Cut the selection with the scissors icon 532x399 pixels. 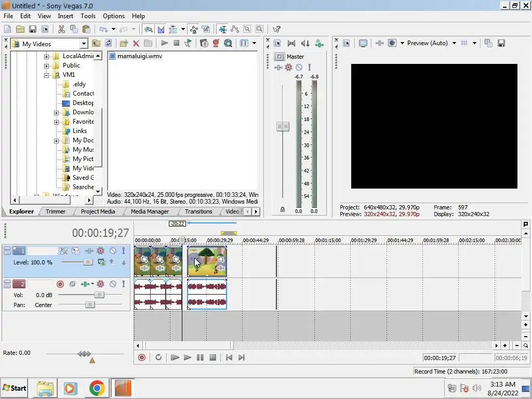click(x=61, y=29)
